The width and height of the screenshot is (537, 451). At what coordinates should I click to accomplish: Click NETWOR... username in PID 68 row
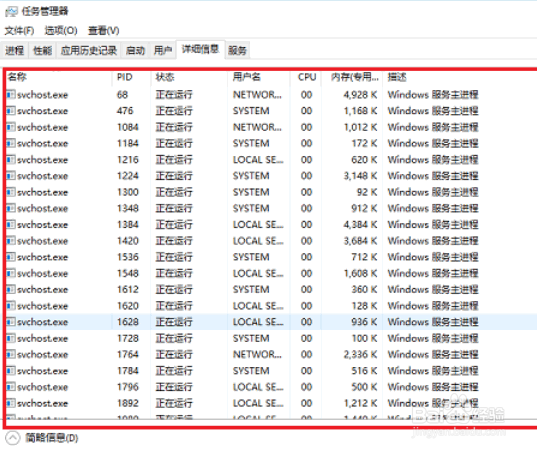pyautogui.click(x=258, y=95)
